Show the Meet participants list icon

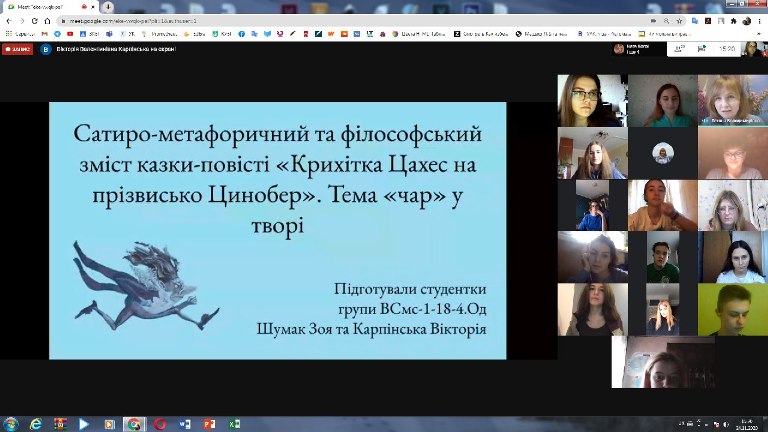(x=679, y=49)
